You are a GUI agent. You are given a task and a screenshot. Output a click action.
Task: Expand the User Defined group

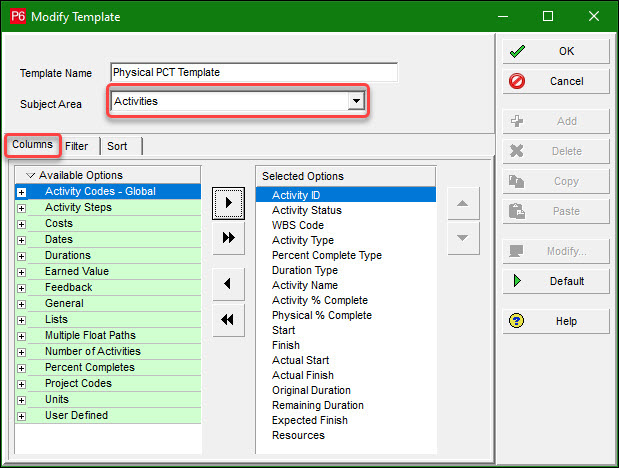(22, 416)
